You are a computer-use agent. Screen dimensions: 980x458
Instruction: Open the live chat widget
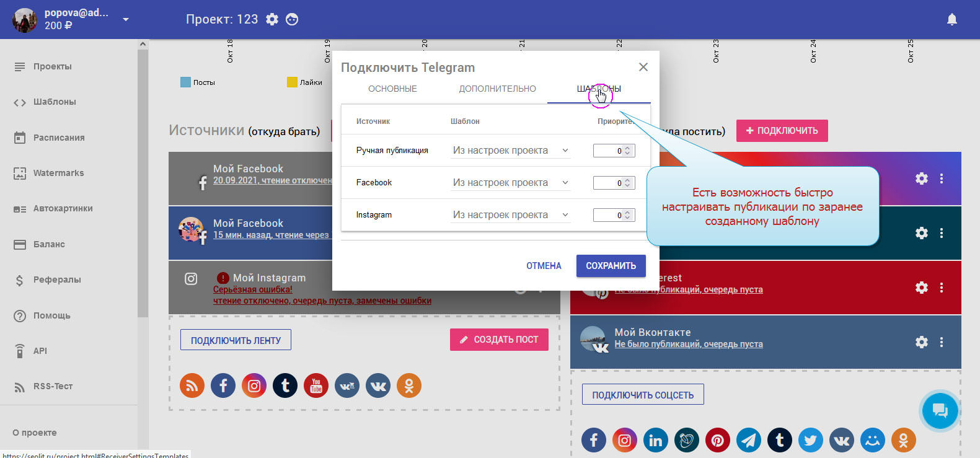point(940,410)
